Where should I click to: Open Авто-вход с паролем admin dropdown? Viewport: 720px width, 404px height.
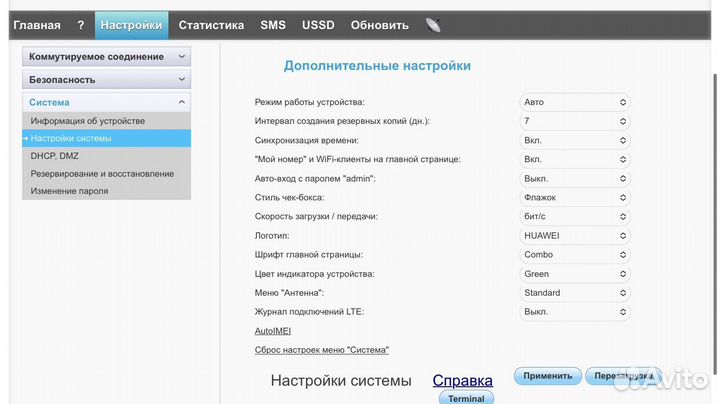click(x=575, y=179)
